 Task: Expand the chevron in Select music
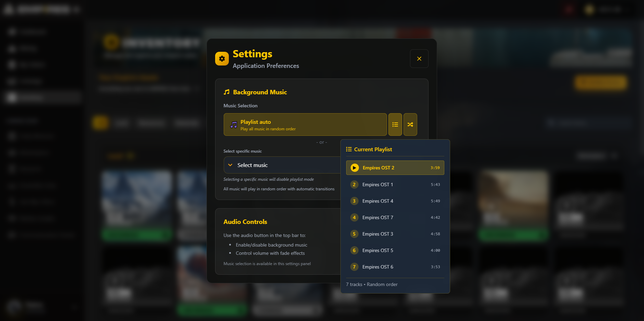pos(230,165)
